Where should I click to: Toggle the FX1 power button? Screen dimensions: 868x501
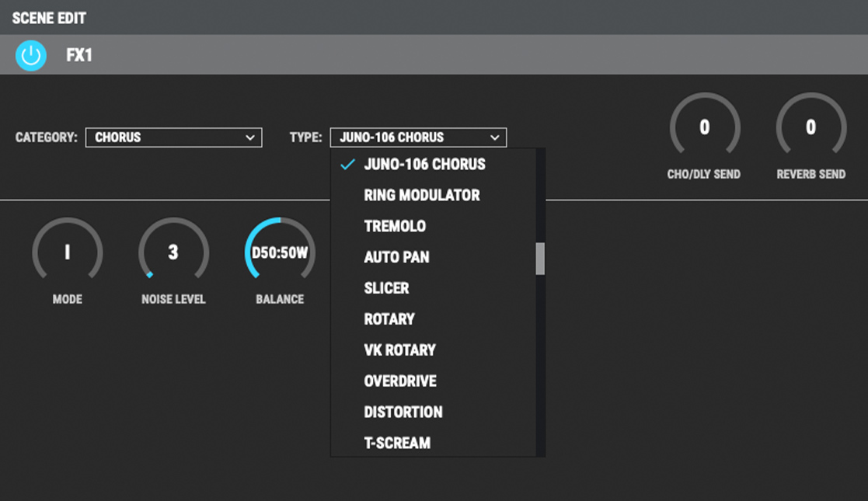point(31,55)
